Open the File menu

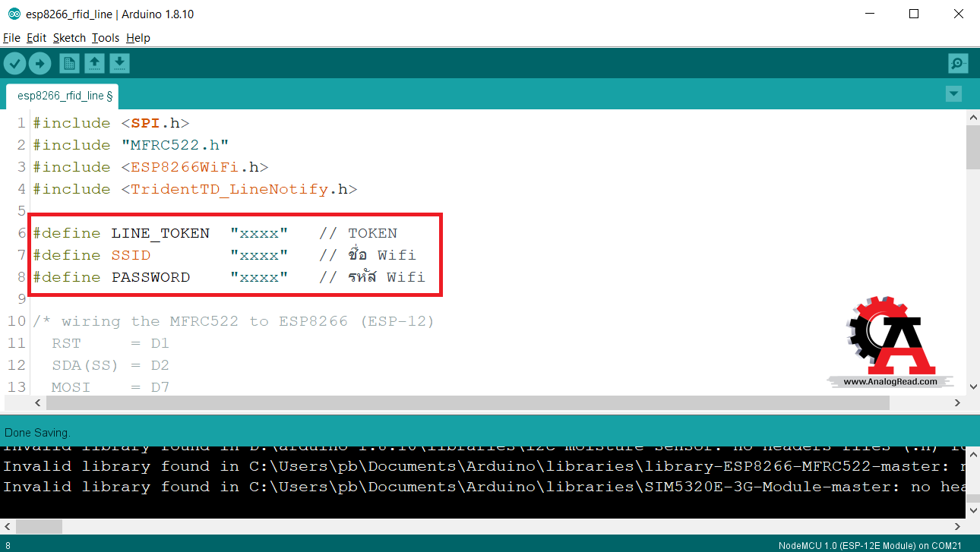(11, 38)
